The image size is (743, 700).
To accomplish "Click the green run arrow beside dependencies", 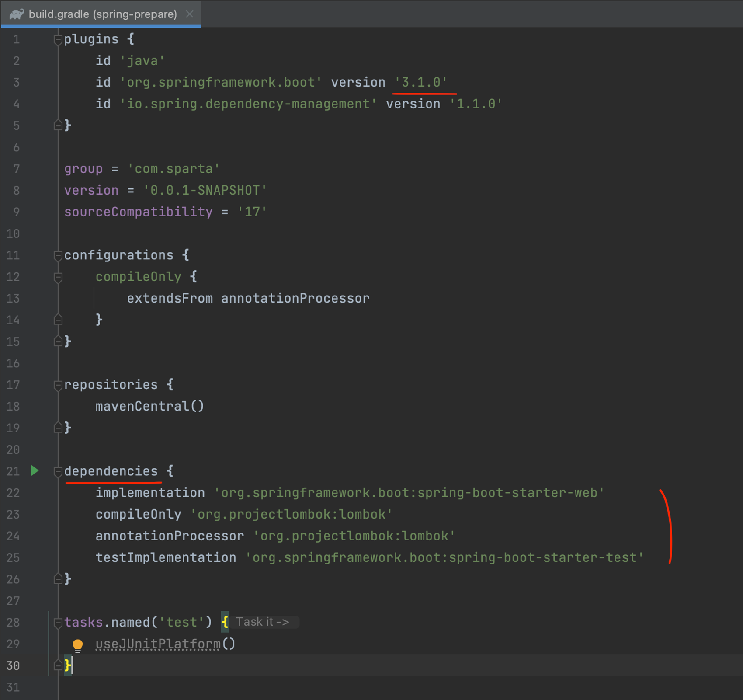I will coord(35,471).
